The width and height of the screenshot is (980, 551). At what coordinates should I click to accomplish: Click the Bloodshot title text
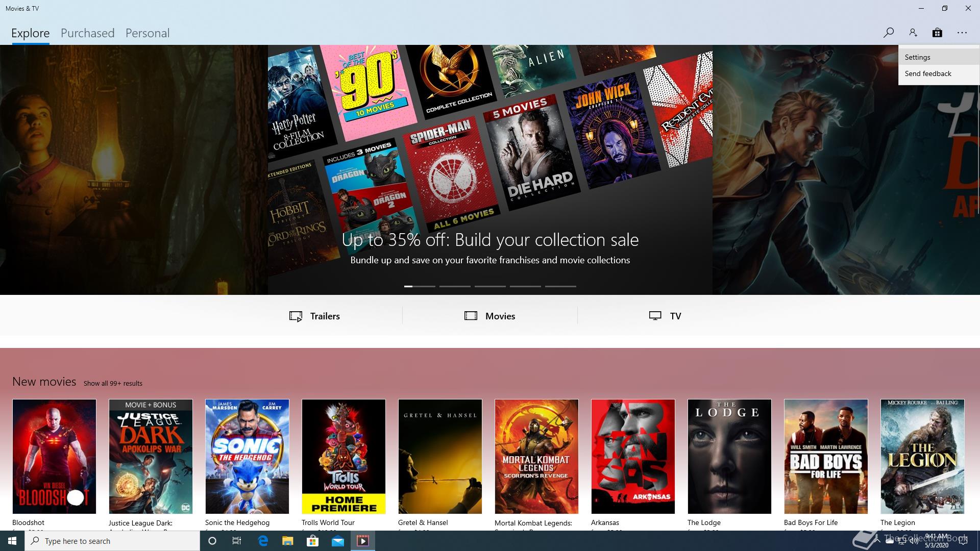[x=28, y=522]
